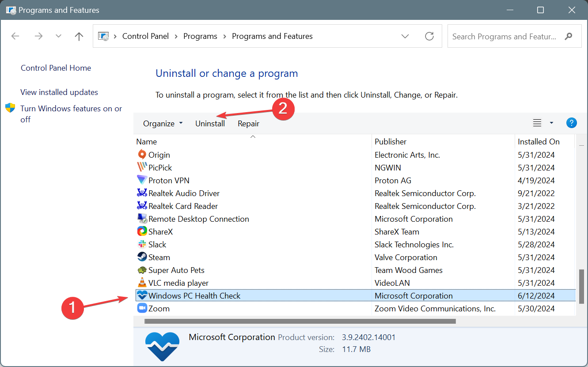
Task: Click the VLC media player cone icon
Action: pyautogui.click(x=142, y=283)
